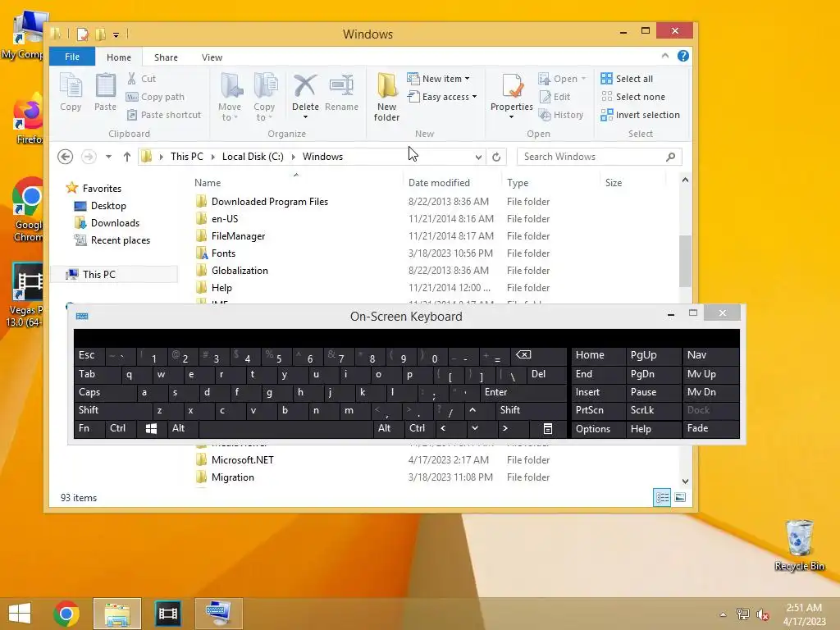The image size is (840, 630).
Task: Click the Enter key on keyboard
Action: click(523, 392)
